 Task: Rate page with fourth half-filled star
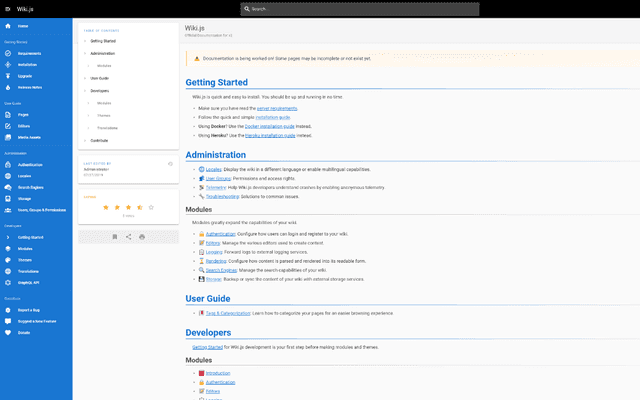click(x=140, y=207)
